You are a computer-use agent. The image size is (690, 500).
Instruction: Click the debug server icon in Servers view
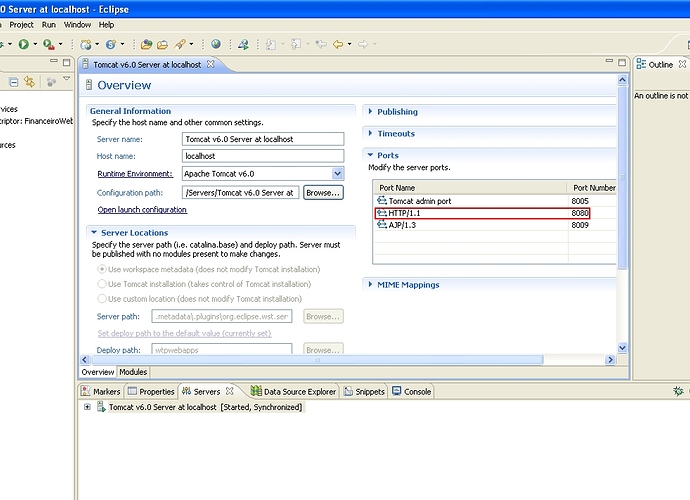pyautogui.click(x=678, y=391)
